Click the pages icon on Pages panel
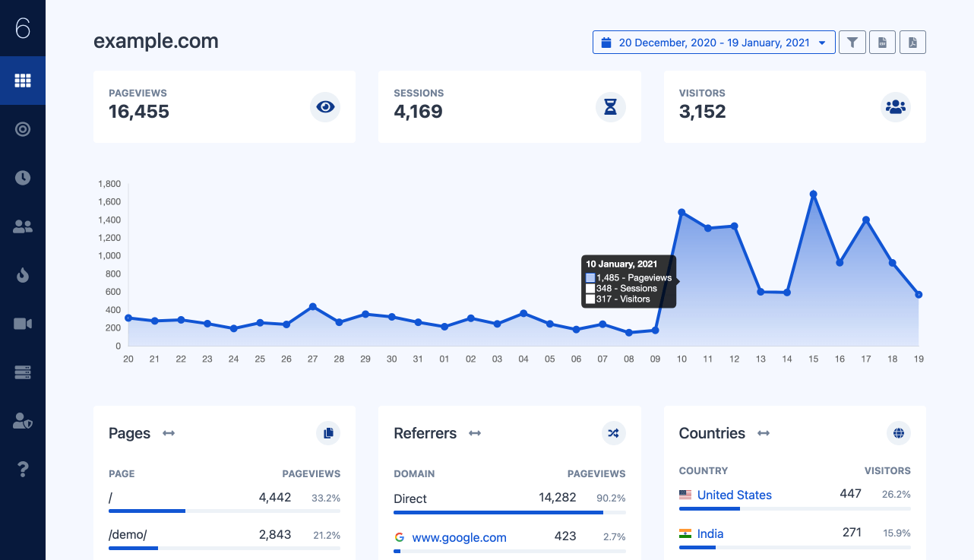The height and width of the screenshot is (560, 974). pos(328,433)
